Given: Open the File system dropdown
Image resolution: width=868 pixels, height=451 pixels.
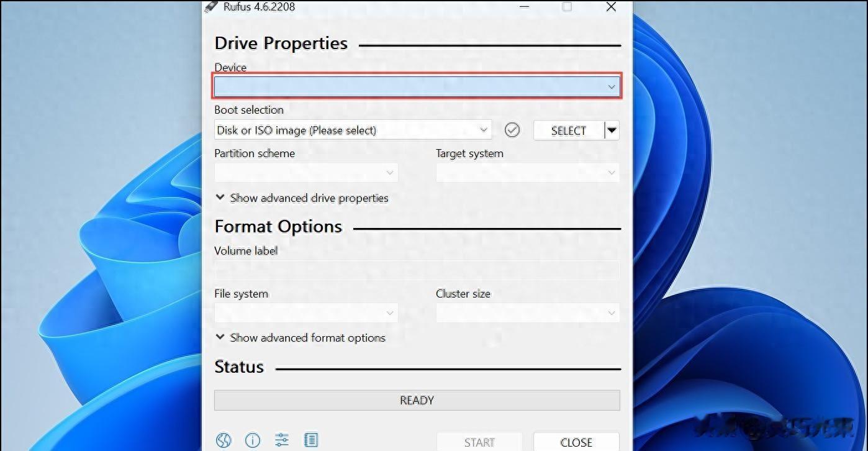Looking at the screenshot, I should point(306,313).
